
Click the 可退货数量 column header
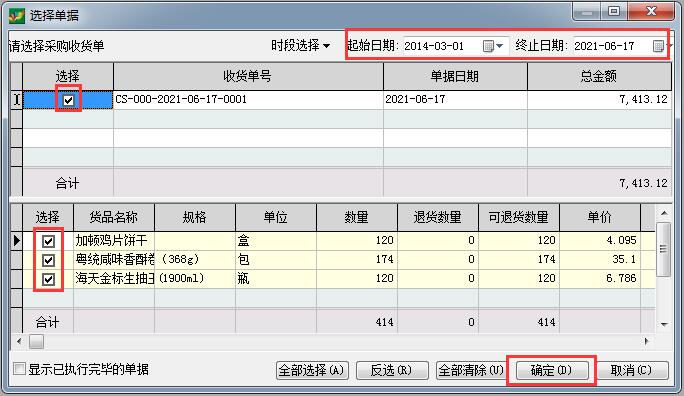click(x=519, y=217)
